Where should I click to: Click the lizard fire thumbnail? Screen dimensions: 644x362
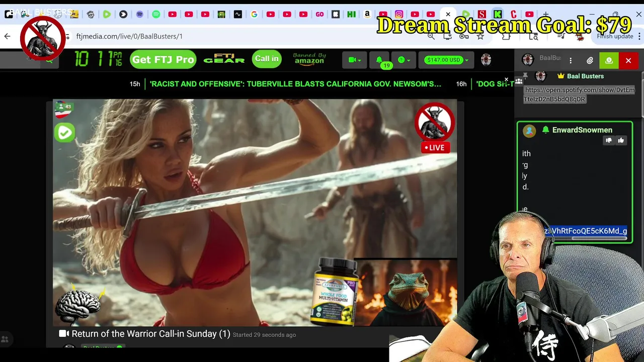tap(406, 291)
